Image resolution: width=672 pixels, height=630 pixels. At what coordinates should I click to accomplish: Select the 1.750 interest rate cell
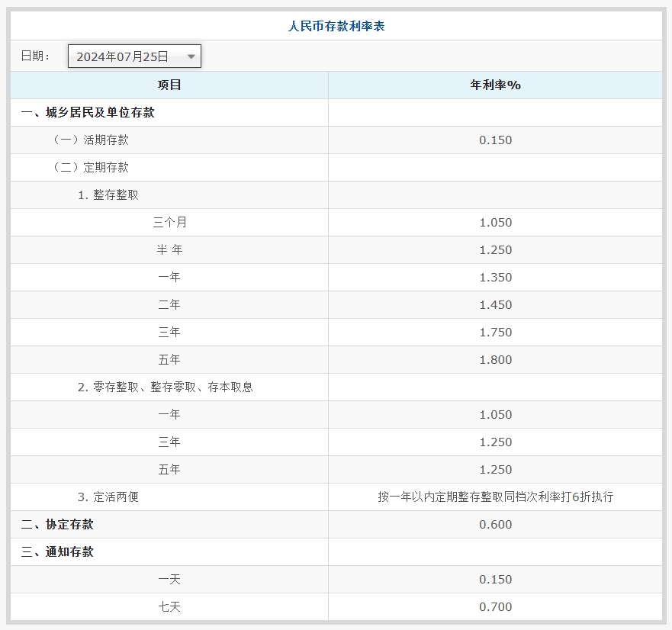click(x=495, y=332)
